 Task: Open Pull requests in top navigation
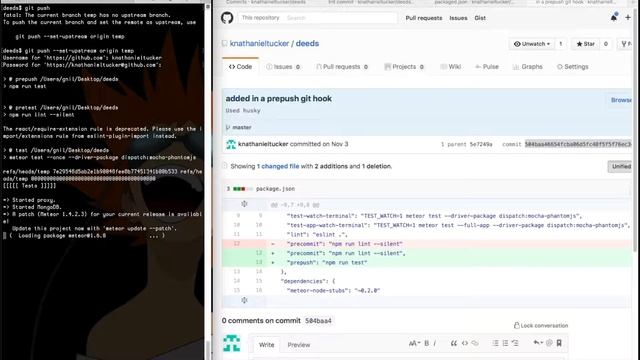pos(424,18)
